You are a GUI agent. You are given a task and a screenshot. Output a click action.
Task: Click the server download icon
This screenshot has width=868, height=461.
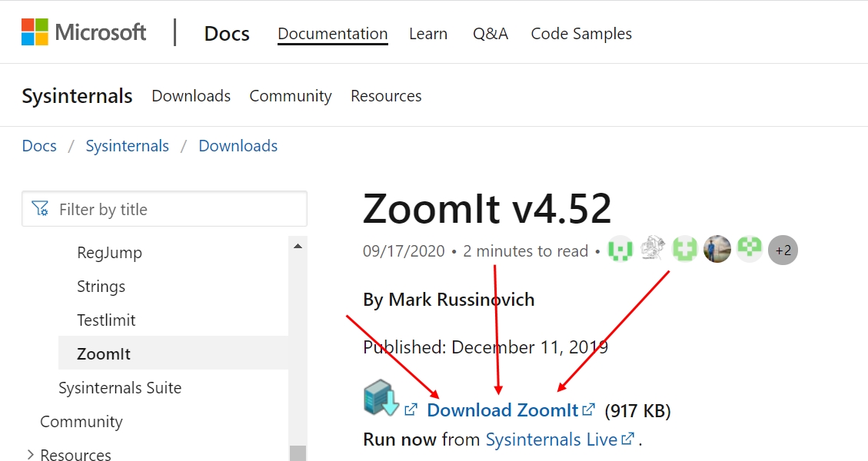point(381,397)
